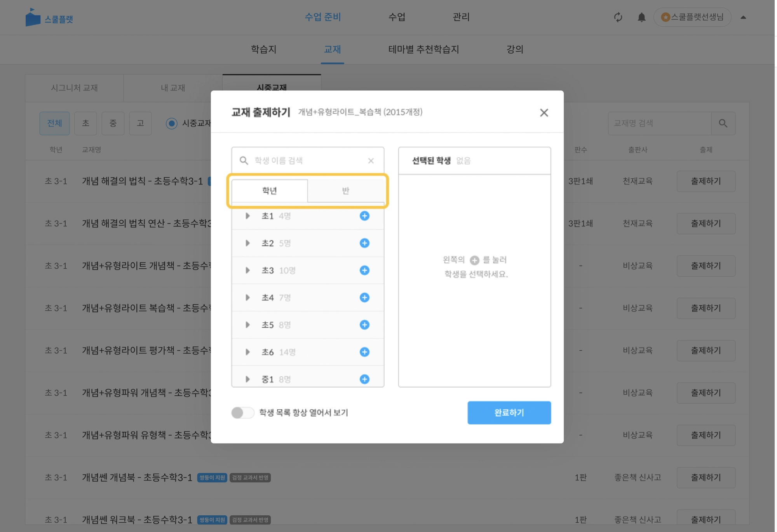Click 출제하기 for 개념쎈 개념북
The width and height of the screenshot is (777, 532).
pos(706,477)
